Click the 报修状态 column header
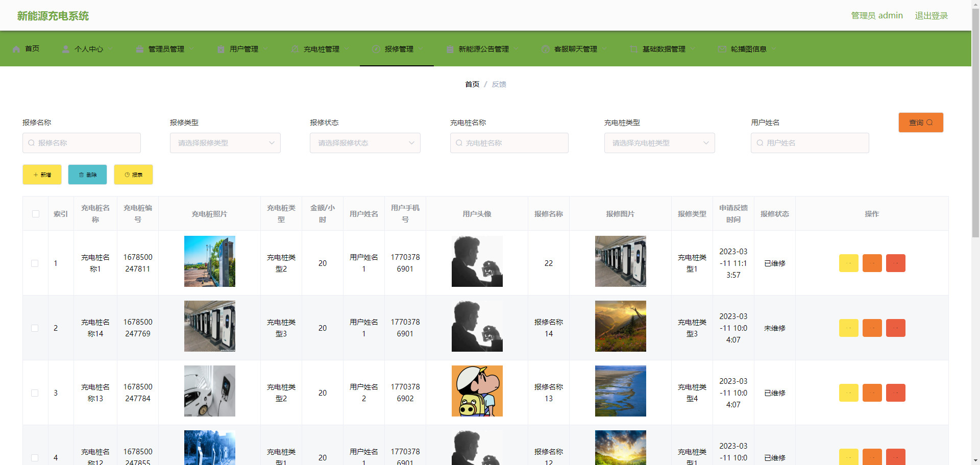980x465 pixels. [775, 214]
